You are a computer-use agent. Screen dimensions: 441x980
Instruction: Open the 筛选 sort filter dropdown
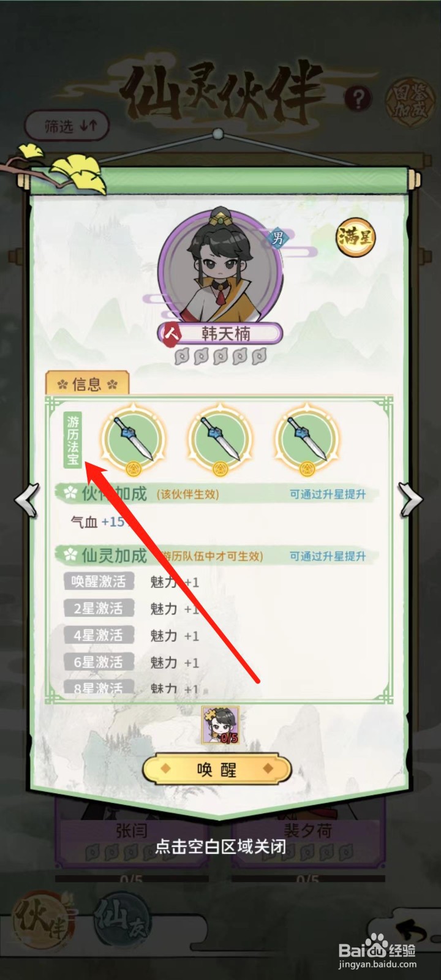[x=67, y=126]
